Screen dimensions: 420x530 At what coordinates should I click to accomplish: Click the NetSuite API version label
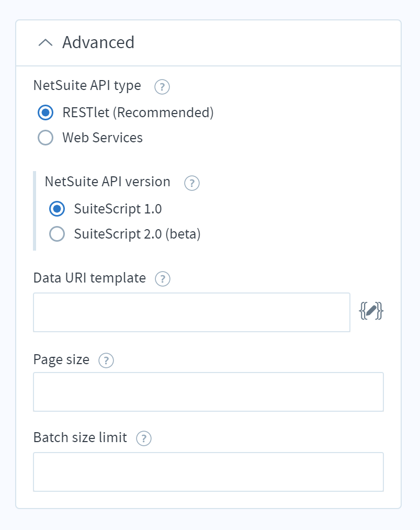point(107,182)
